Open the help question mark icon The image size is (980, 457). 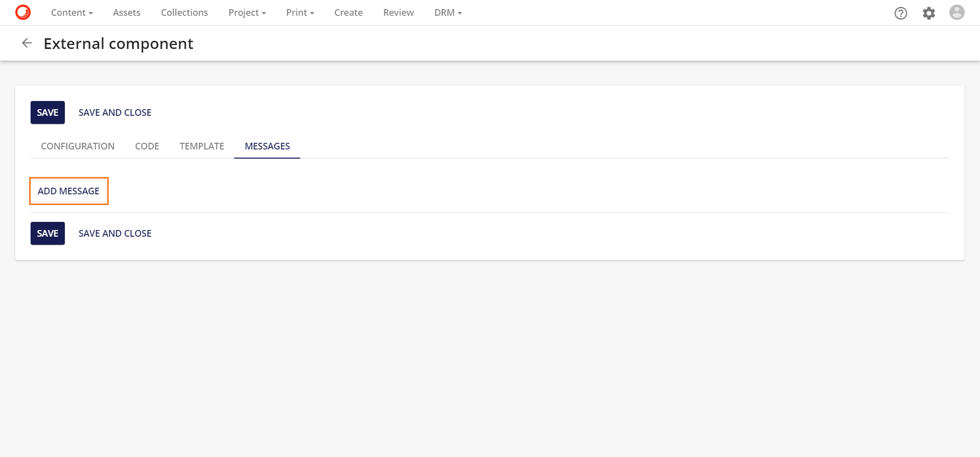901,13
